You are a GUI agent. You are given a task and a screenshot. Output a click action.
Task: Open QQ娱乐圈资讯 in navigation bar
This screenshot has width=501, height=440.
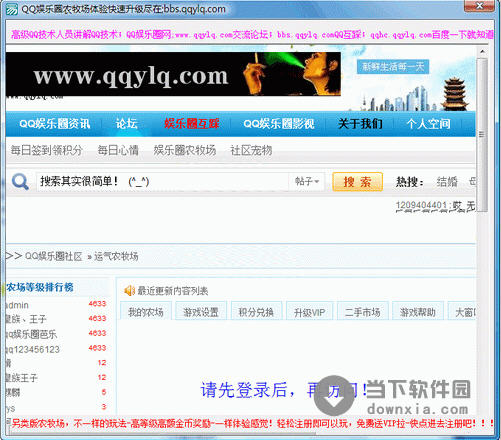click(x=55, y=124)
